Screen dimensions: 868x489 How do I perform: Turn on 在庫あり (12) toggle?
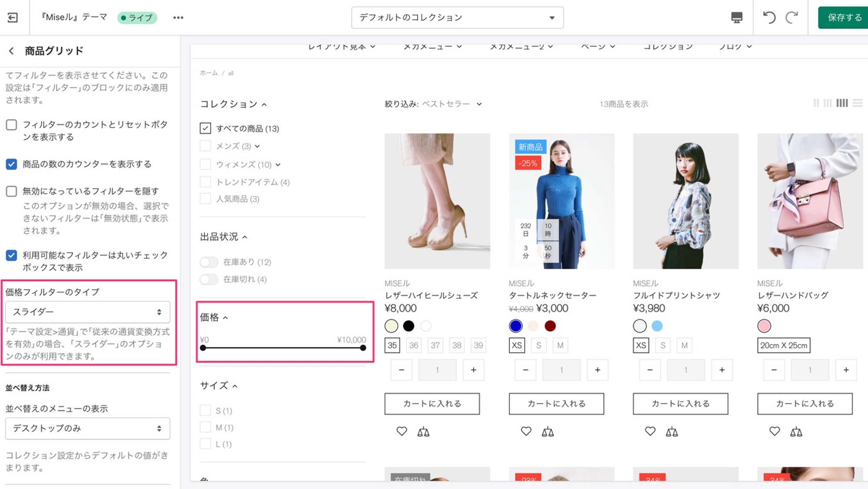[x=209, y=262]
